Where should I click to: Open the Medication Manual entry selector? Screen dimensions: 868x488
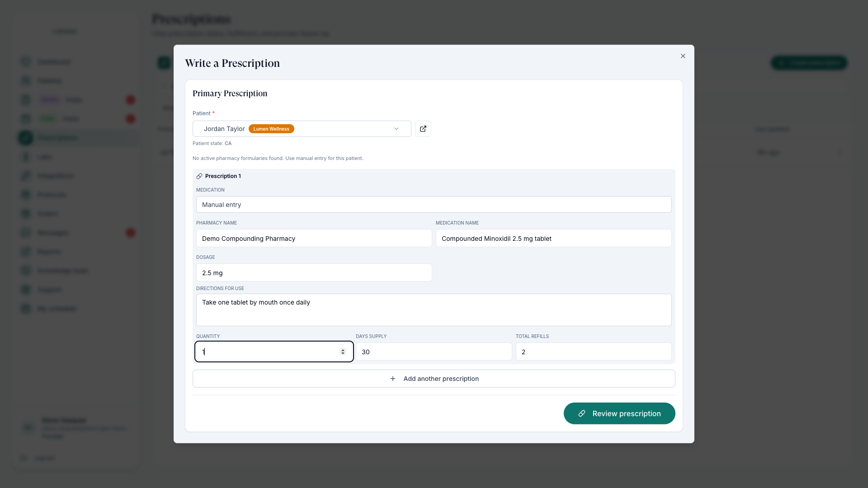[434, 205]
